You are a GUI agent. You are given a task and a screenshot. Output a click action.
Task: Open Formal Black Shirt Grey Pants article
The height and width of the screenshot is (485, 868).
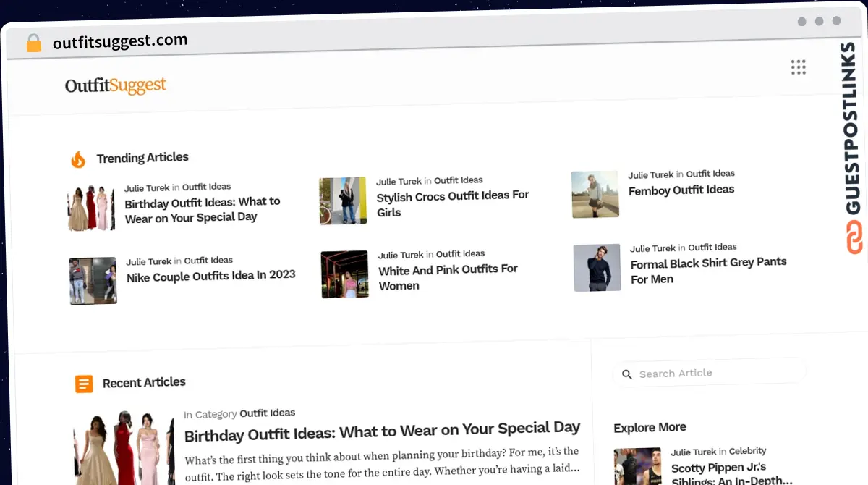pyautogui.click(x=707, y=270)
